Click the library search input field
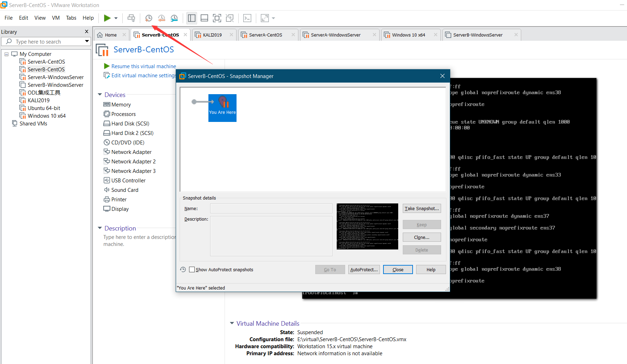Viewport: 627px width, 364px height. coord(46,41)
